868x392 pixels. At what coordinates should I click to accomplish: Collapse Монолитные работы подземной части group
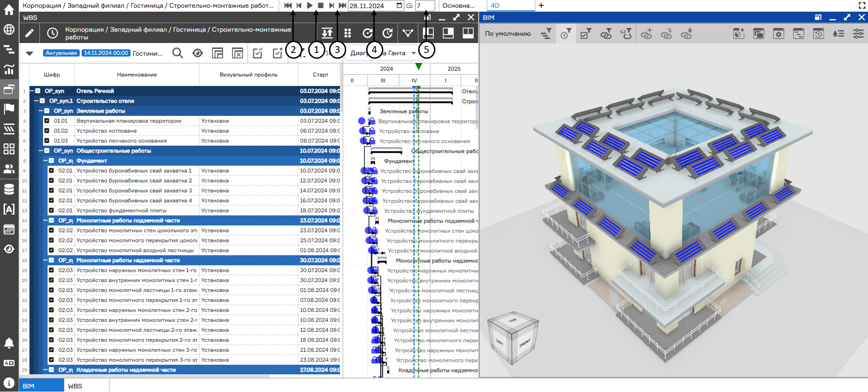point(46,220)
